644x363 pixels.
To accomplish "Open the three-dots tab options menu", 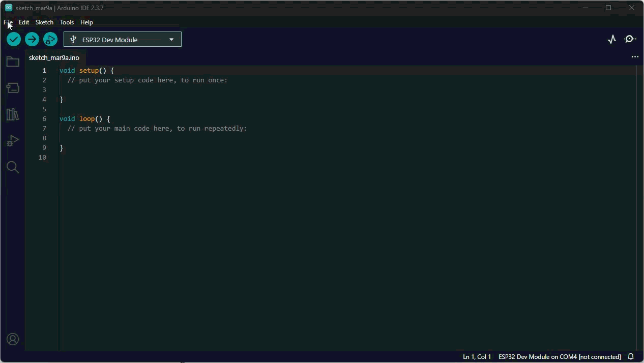I will click(635, 57).
